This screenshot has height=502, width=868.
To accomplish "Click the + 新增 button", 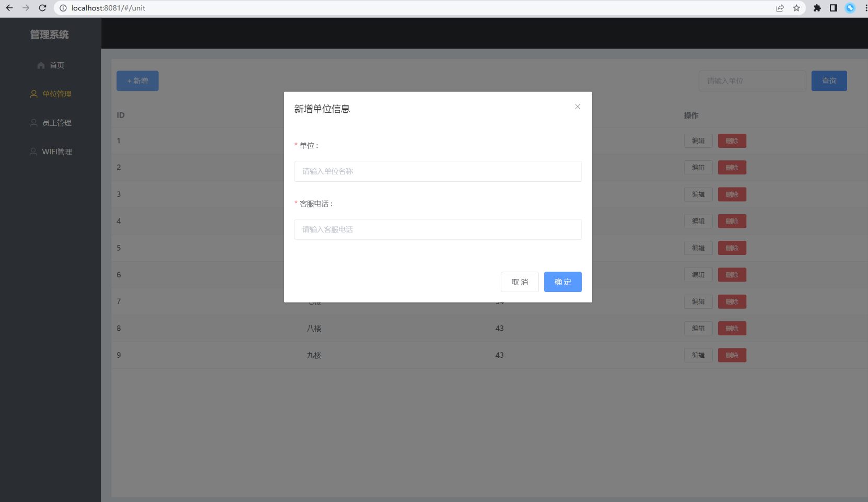I will click(137, 81).
